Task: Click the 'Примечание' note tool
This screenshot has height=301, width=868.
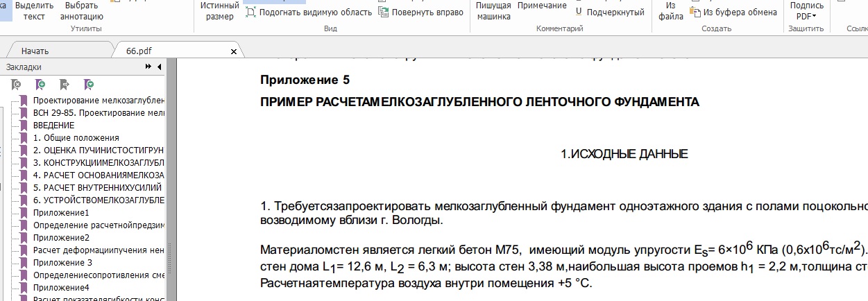Action: click(x=542, y=6)
